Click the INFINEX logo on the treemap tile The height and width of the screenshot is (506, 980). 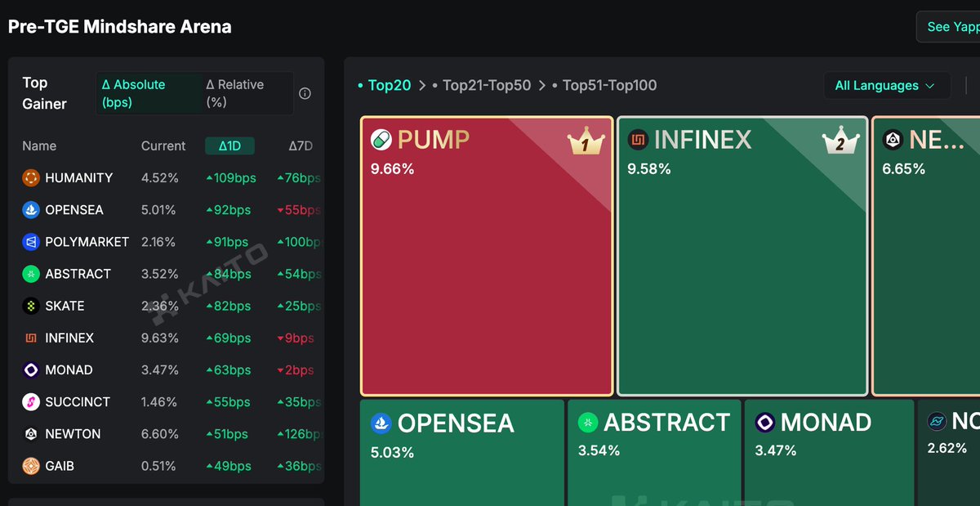click(638, 140)
